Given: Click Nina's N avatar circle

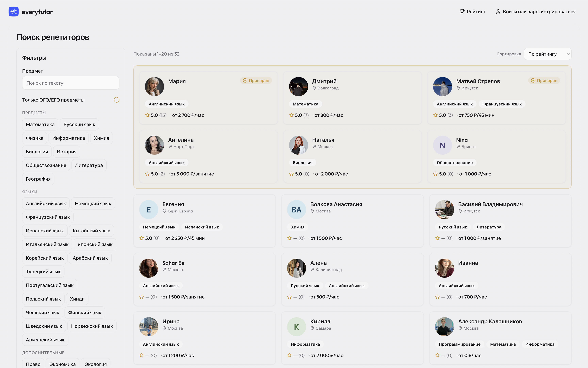Looking at the screenshot, I should (442, 145).
